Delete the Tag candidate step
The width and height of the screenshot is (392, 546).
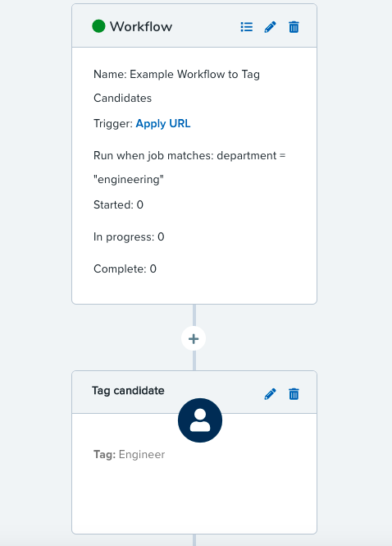(294, 394)
